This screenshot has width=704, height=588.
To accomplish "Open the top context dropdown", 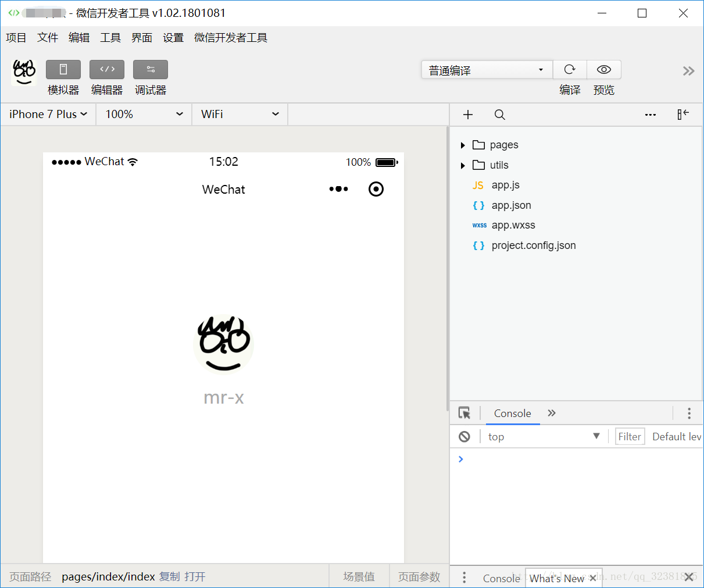I will point(544,437).
